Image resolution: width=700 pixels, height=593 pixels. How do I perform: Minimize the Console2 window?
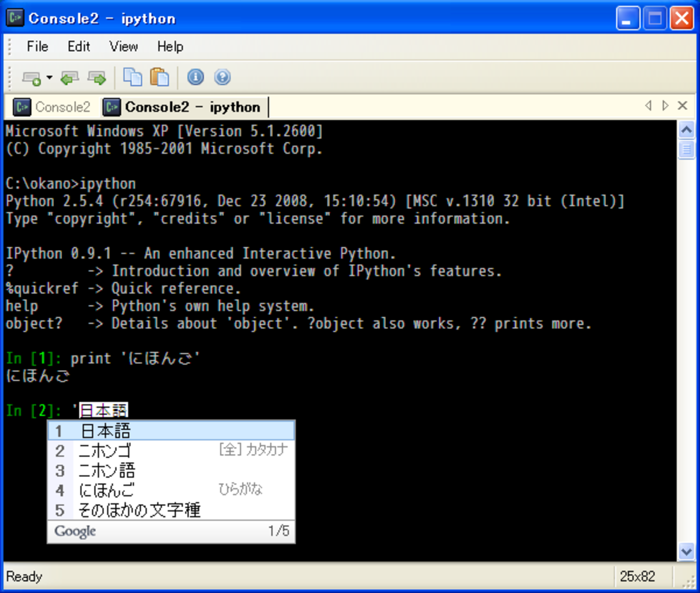[x=628, y=19]
